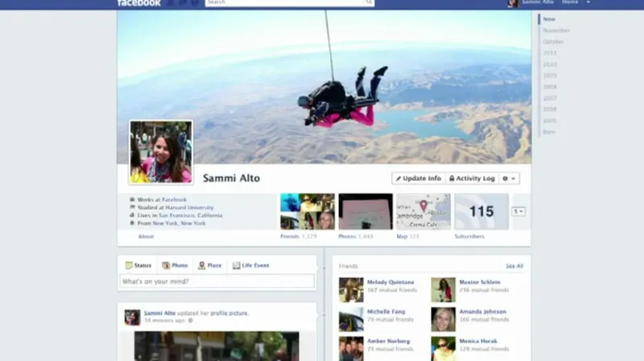Click the school icon beside Studied at
The image size is (644, 361).
[x=132, y=207]
